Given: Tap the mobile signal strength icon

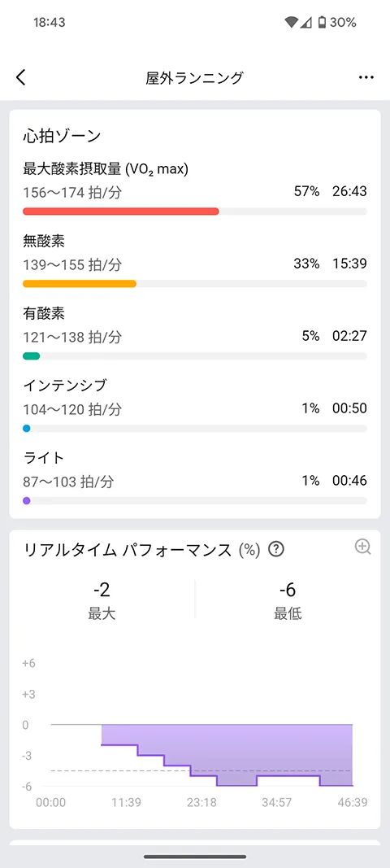Looking at the screenshot, I should (x=306, y=23).
